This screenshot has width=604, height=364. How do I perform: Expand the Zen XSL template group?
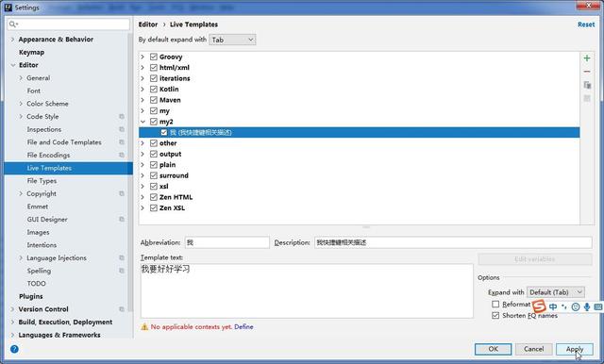click(143, 207)
